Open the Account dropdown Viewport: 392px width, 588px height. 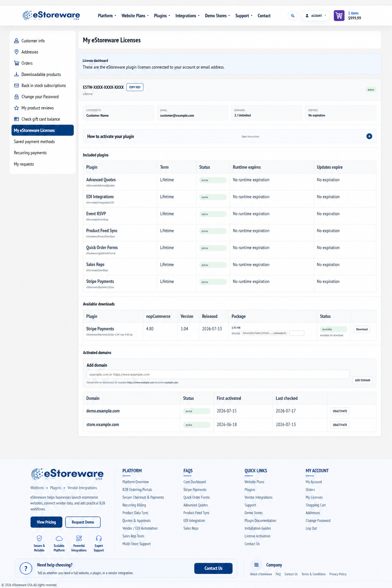tap(315, 16)
